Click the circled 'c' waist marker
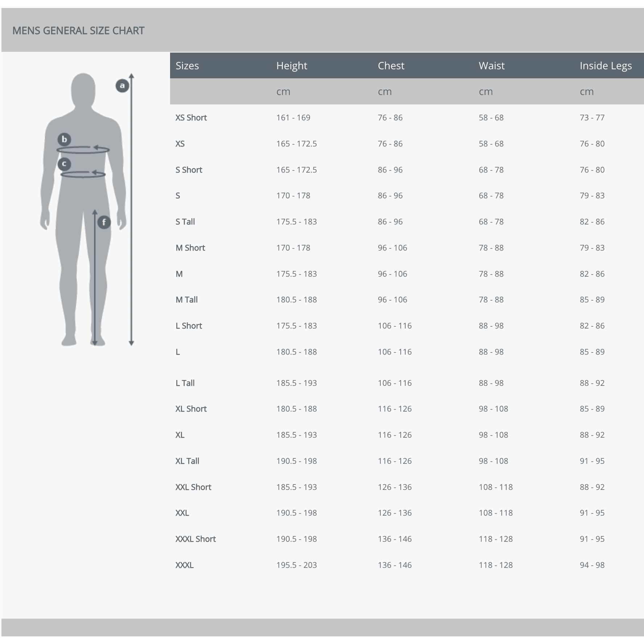 click(x=64, y=164)
